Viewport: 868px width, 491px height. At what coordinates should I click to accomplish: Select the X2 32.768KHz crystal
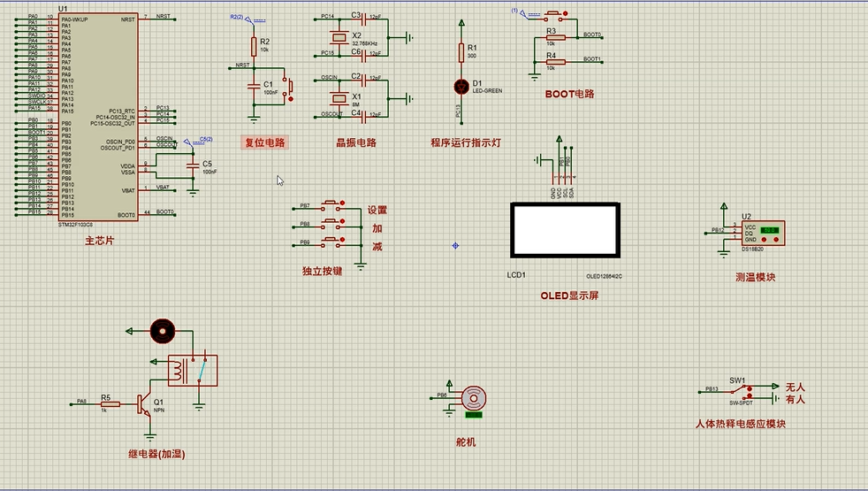coord(339,38)
